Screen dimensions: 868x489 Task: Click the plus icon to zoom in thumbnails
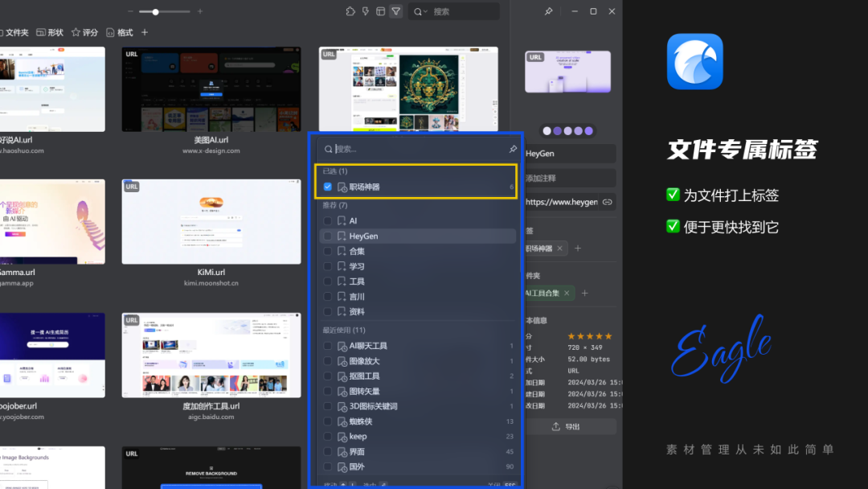coord(200,11)
